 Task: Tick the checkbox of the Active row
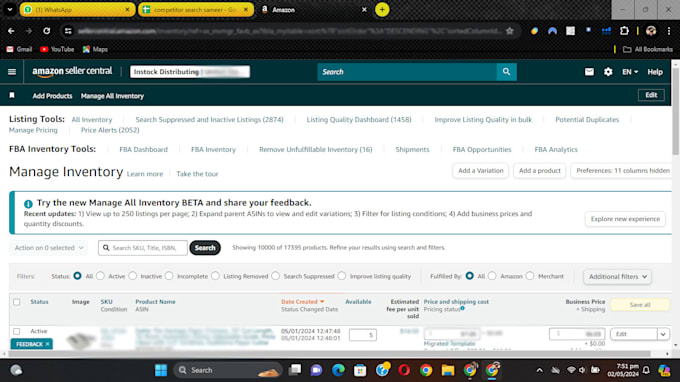(x=16, y=331)
